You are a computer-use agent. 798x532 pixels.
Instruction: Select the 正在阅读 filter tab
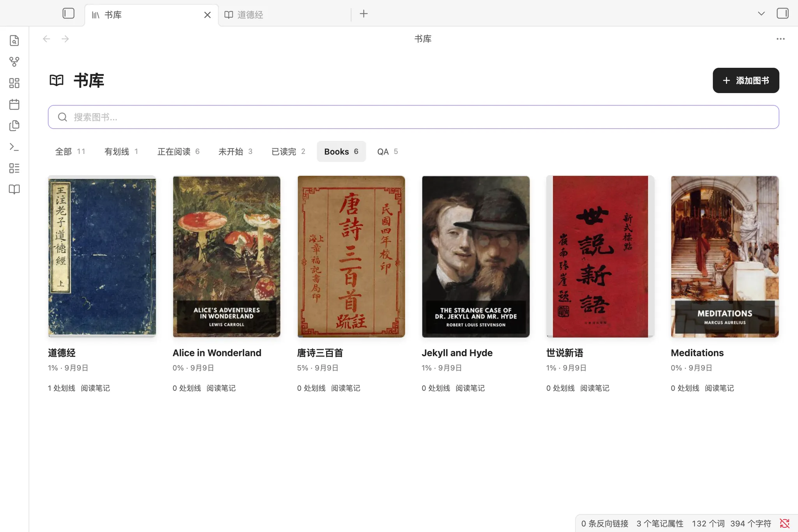[x=178, y=152]
